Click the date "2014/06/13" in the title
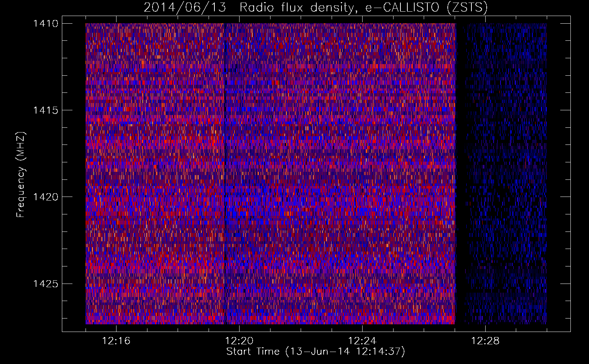Image resolution: width=589 pixels, height=364 pixels. [x=185, y=8]
